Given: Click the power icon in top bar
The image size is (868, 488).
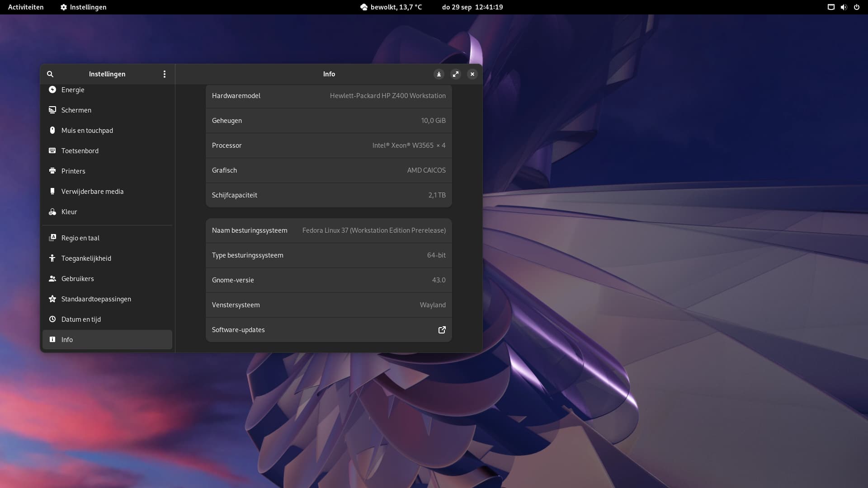Looking at the screenshot, I should (x=857, y=7).
